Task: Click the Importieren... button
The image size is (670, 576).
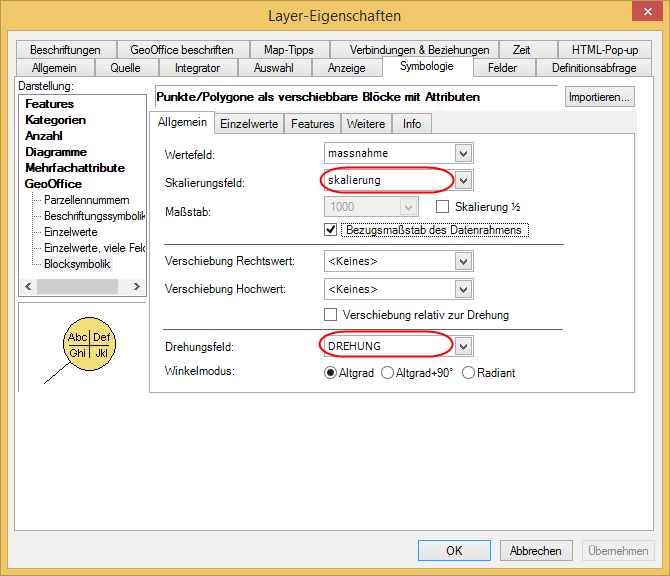Action: (x=599, y=97)
